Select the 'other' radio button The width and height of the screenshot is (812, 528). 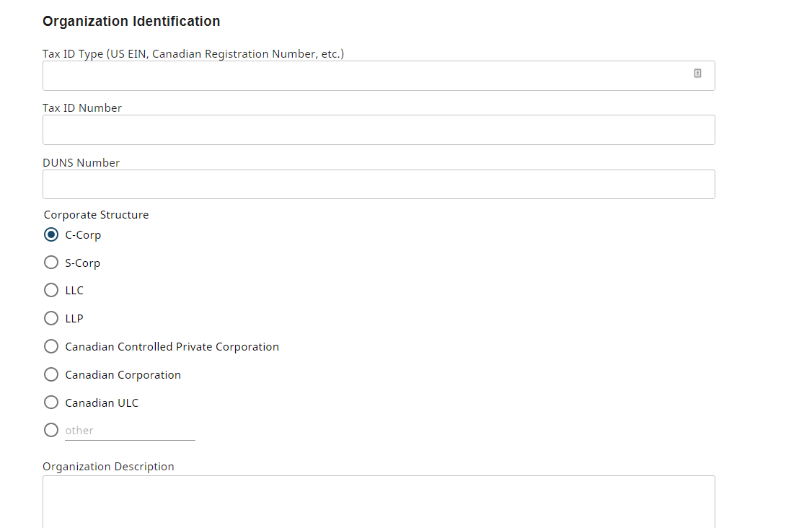click(x=51, y=430)
